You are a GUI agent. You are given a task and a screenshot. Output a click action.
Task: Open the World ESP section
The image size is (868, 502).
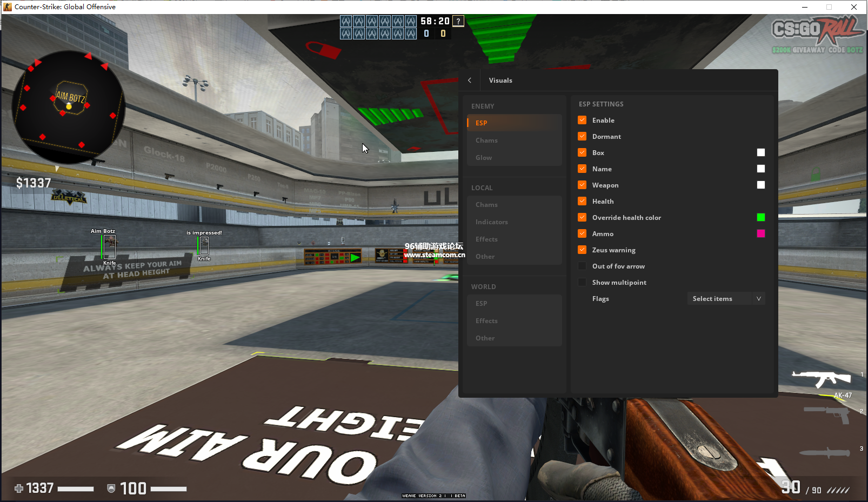[515, 303]
